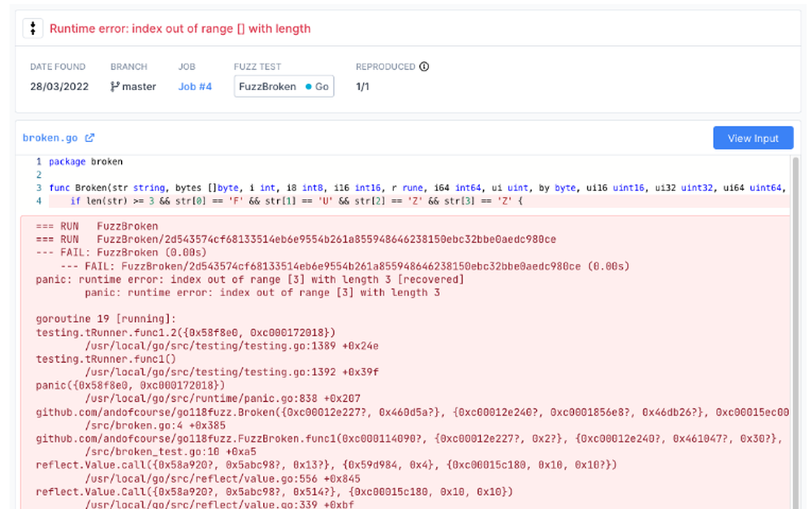Click code line 1 'package broken'

[86, 162]
